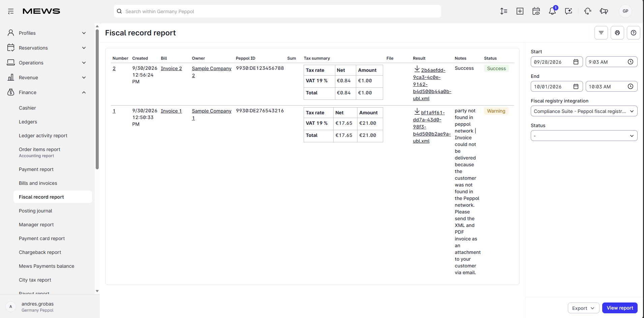This screenshot has height=318, width=644.
Task: Open the reservation calendar icon in header
Action: (536, 11)
